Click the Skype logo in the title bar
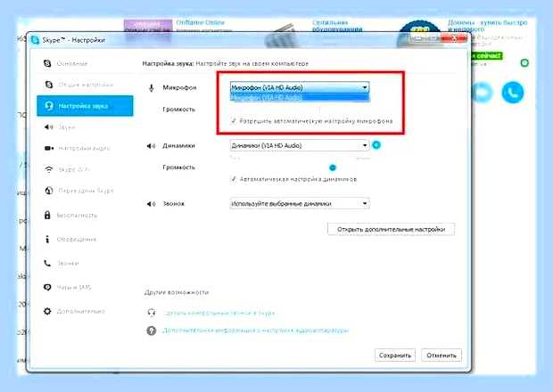 click(35, 40)
